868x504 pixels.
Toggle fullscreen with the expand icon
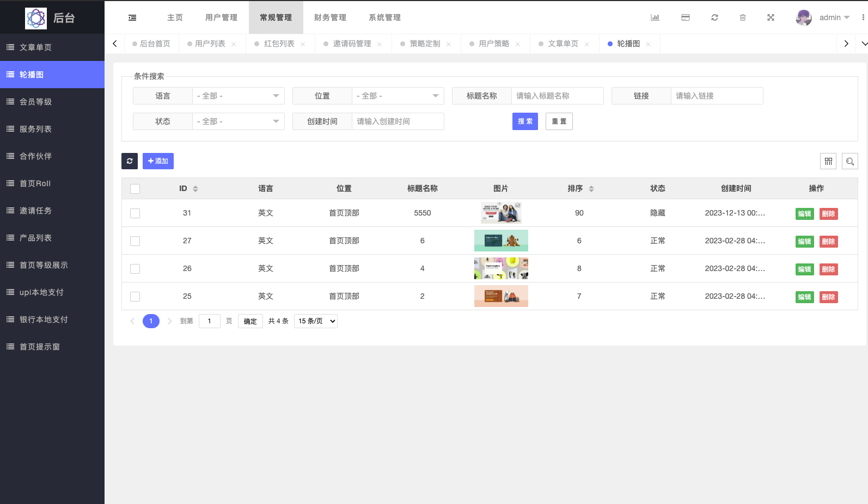click(771, 17)
